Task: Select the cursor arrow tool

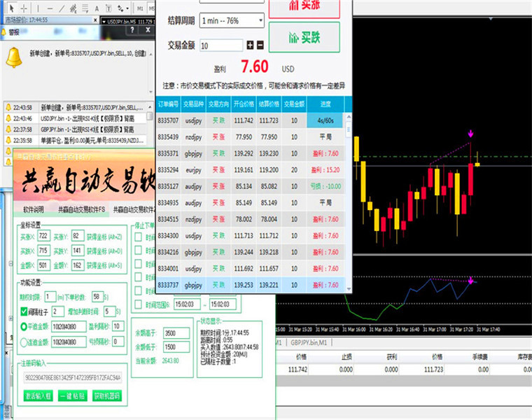Action: click(11, 8)
